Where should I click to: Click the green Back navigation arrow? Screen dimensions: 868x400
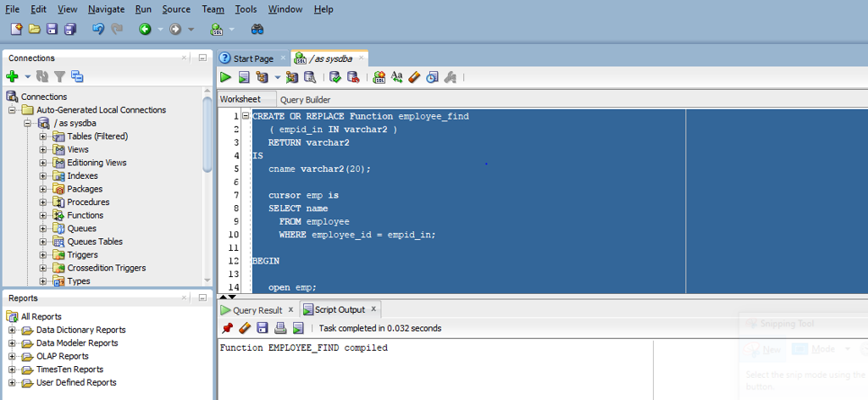[x=145, y=29]
